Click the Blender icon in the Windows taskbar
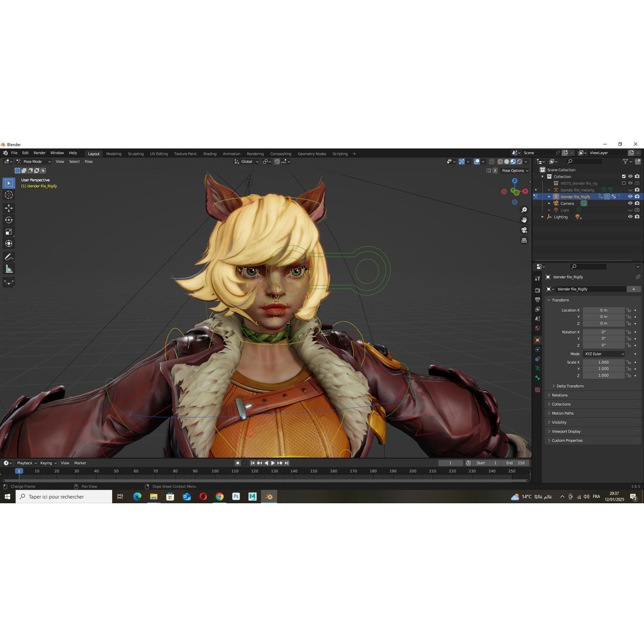This screenshot has height=644, width=644. coord(269,497)
